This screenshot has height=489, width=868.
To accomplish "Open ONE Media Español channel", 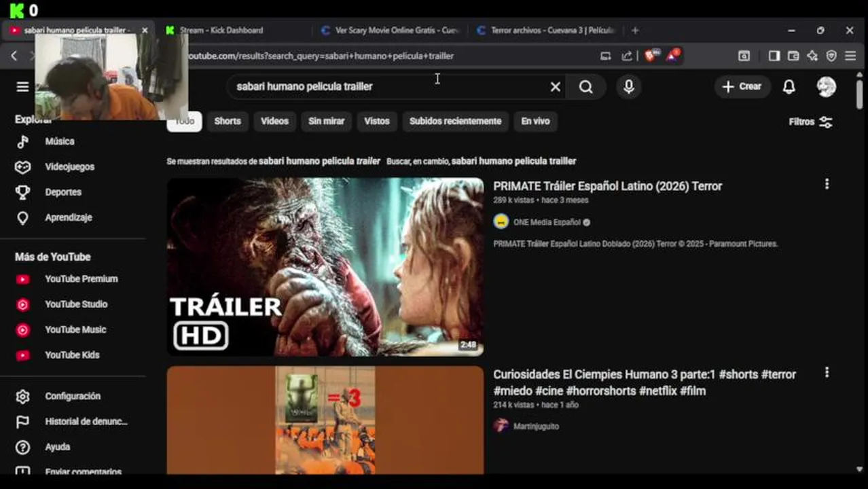I will coord(547,222).
